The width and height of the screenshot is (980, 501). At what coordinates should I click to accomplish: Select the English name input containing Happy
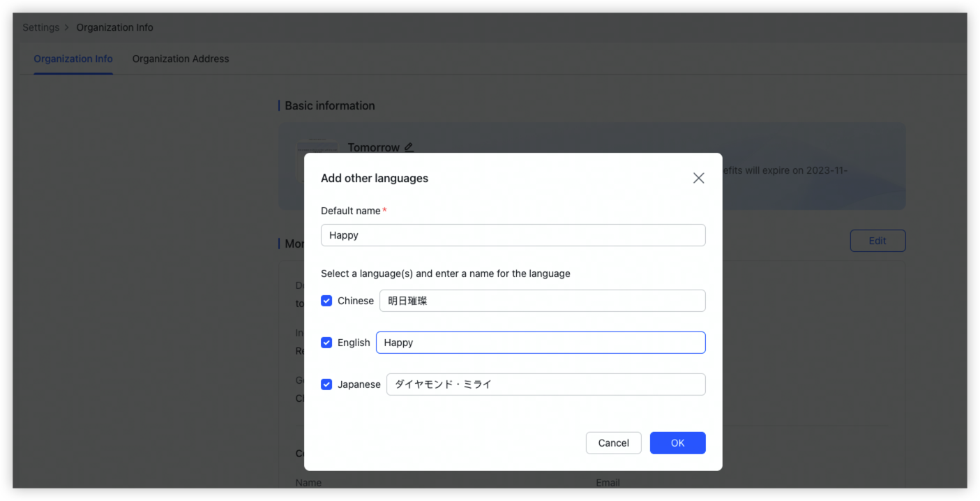pyautogui.click(x=541, y=342)
